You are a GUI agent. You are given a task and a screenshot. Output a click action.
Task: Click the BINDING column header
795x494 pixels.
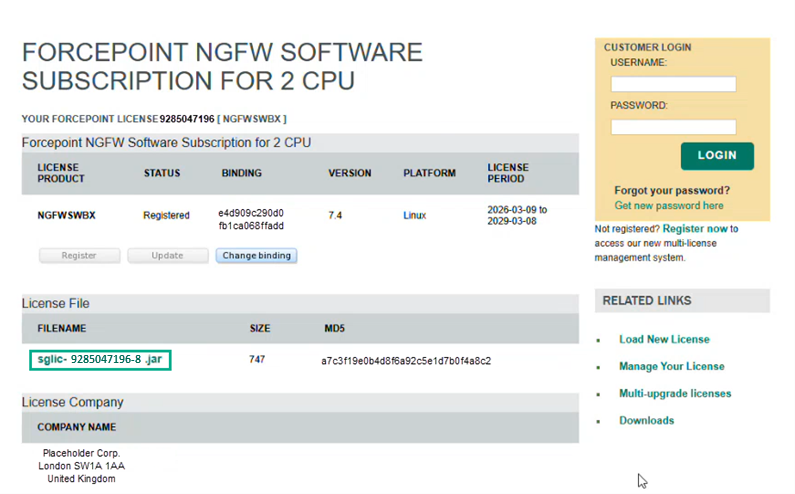[241, 173]
